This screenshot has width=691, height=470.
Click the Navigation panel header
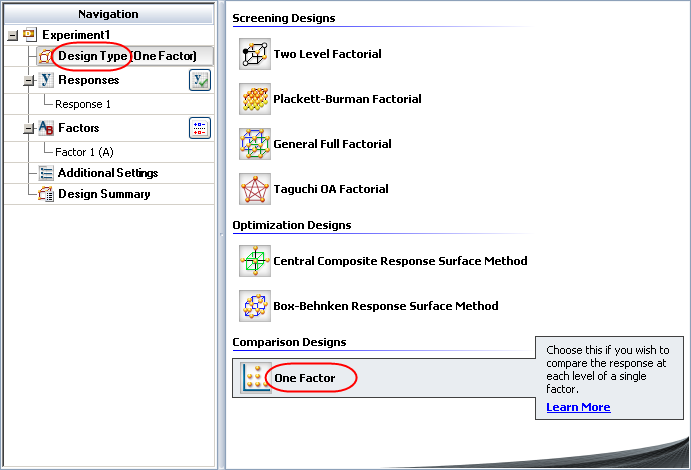click(x=108, y=14)
